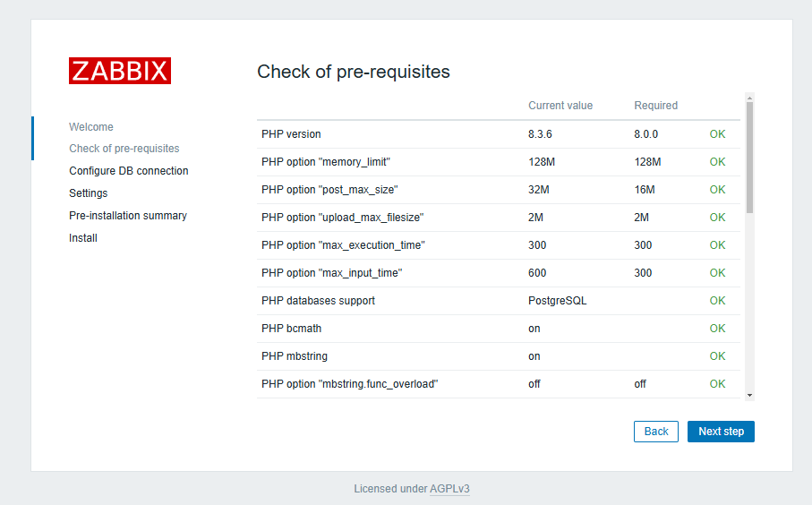Click scrollbar down arrow
This screenshot has height=505, width=812.
click(749, 395)
